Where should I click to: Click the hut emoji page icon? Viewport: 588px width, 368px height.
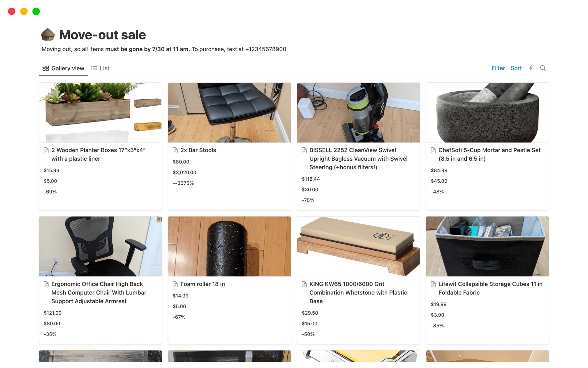click(x=48, y=35)
